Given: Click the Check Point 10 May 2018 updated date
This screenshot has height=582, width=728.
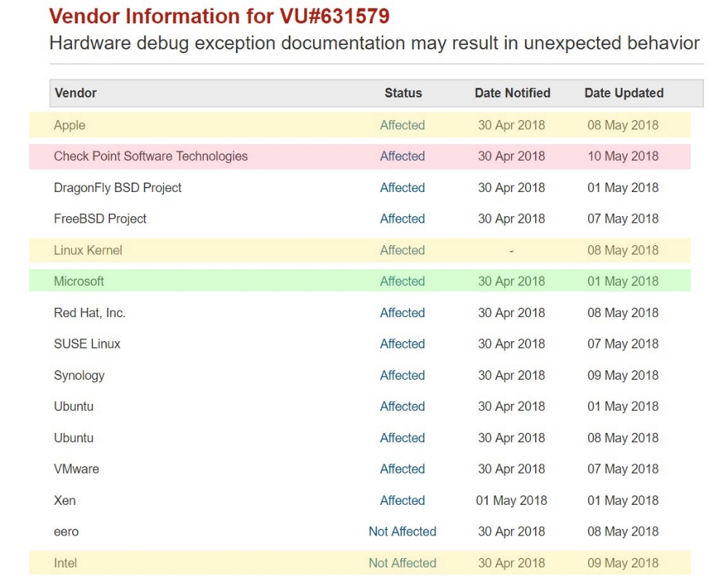Looking at the screenshot, I should [622, 156].
